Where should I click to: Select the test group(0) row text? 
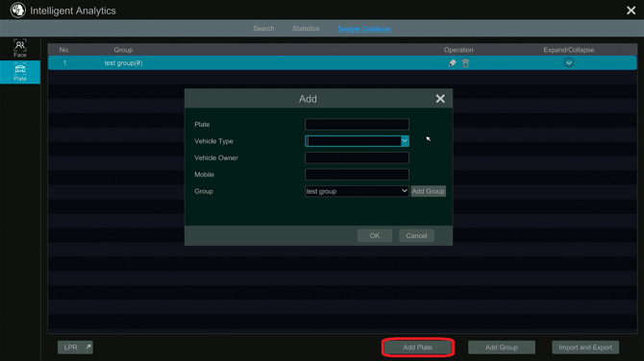123,62
